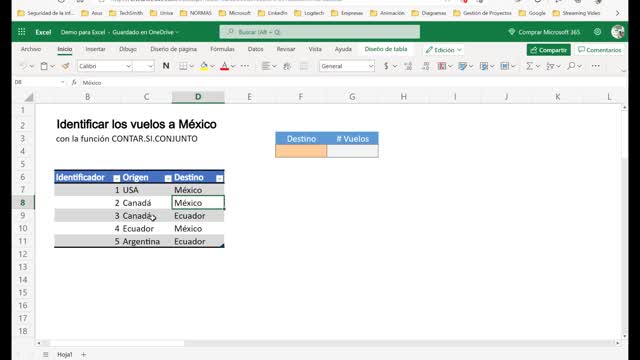
Task: Expand the fill color dropdown arrow
Action: (x=212, y=67)
